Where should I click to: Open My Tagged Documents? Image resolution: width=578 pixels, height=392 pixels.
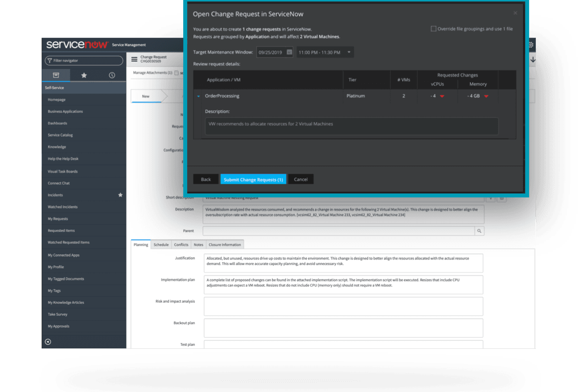[x=66, y=279]
